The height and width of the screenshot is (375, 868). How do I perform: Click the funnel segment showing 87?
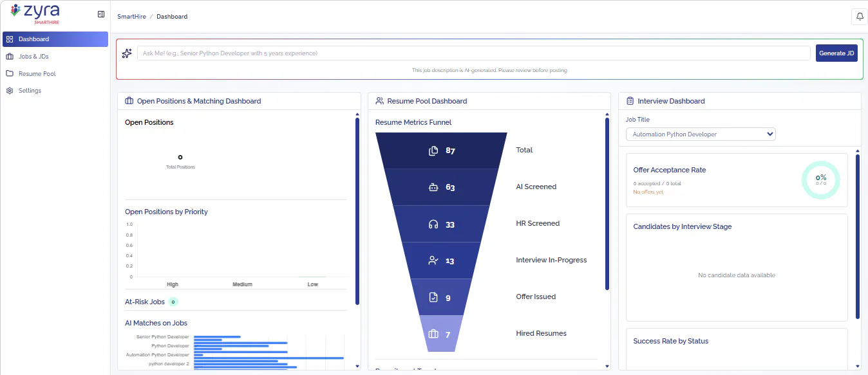(x=442, y=151)
